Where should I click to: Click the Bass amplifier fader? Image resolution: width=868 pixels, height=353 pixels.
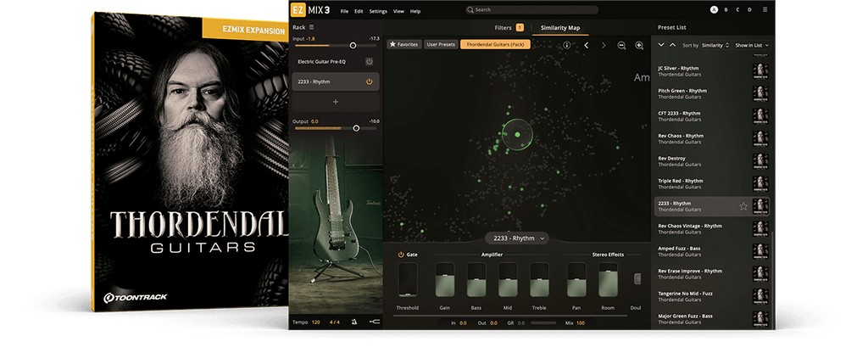tap(476, 280)
